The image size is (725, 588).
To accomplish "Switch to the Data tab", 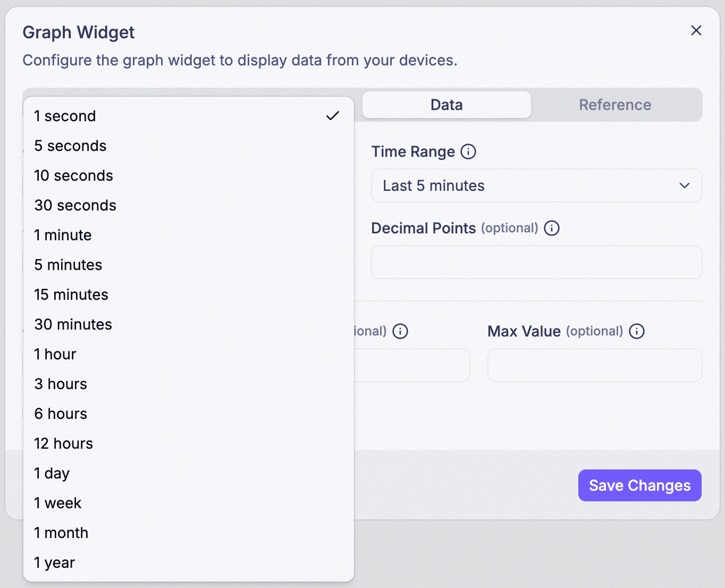I will (x=446, y=105).
